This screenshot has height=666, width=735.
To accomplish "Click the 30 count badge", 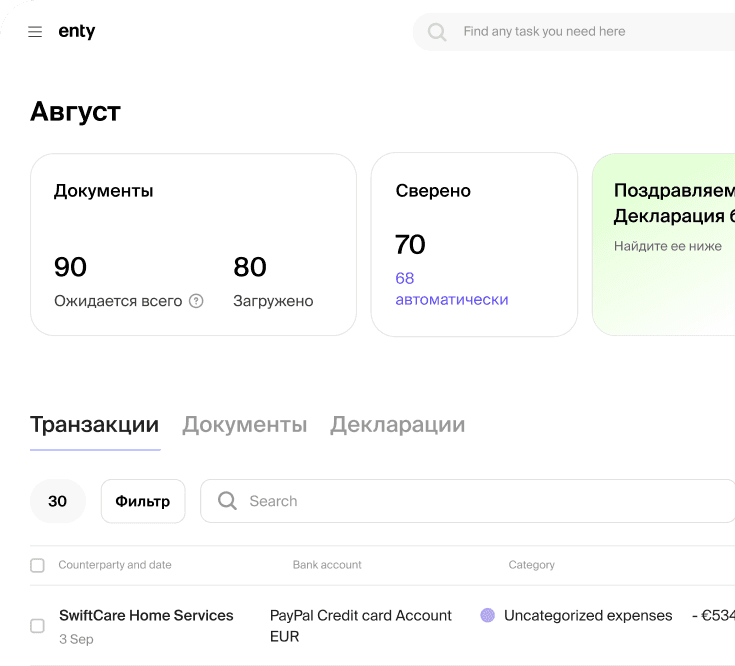I will coord(58,501).
